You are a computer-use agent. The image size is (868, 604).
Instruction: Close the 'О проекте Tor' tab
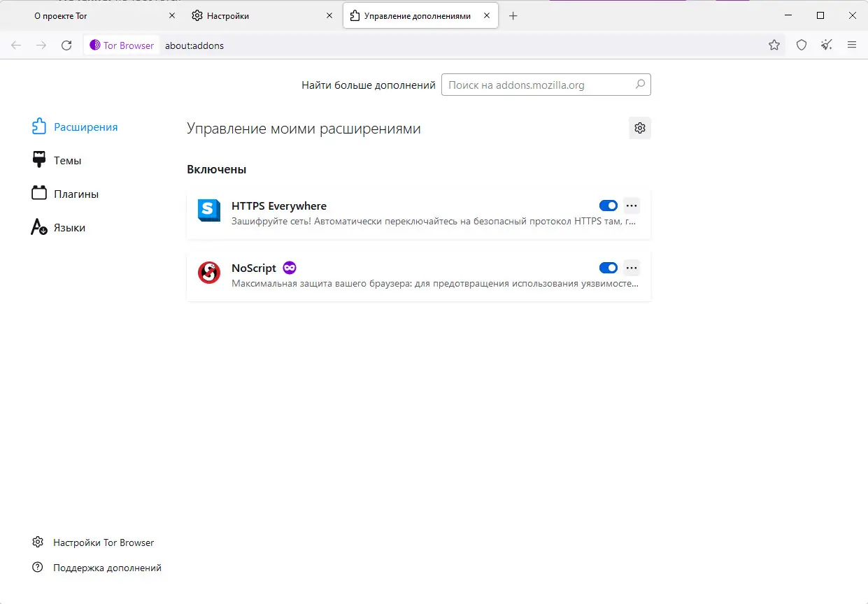(x=172, y=15)
